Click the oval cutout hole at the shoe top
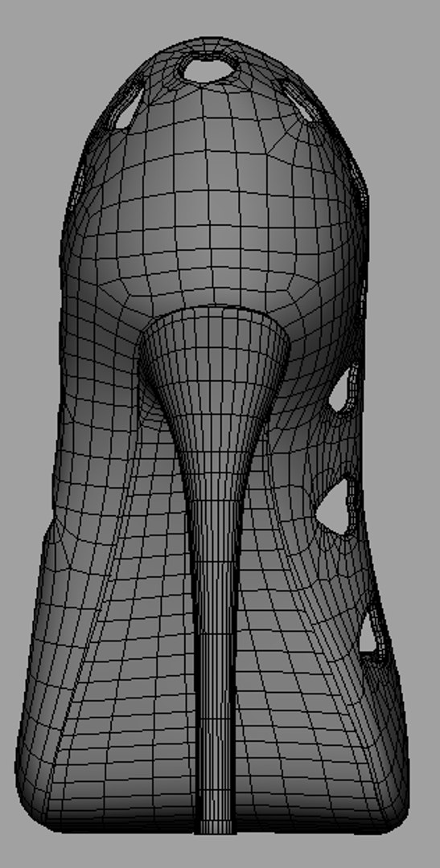The image size is (440, 868). tap(208, 70)
